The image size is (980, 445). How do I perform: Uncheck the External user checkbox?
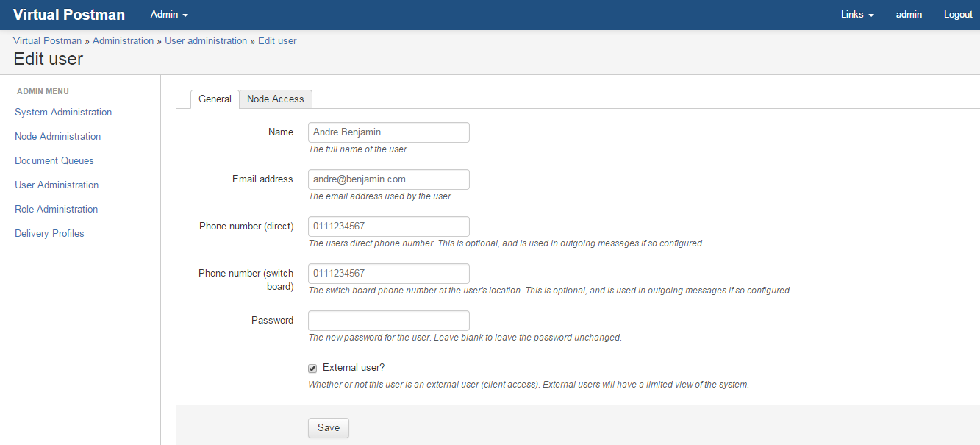pyautogui.click(x=312, y=368)
